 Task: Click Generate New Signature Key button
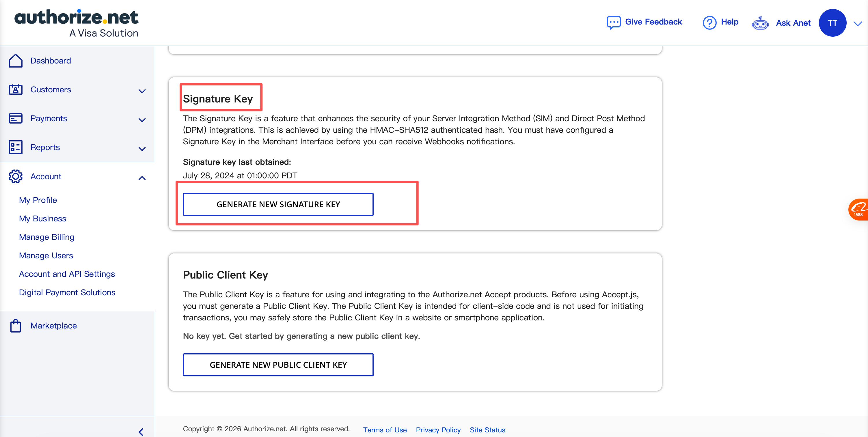point(278,204)
